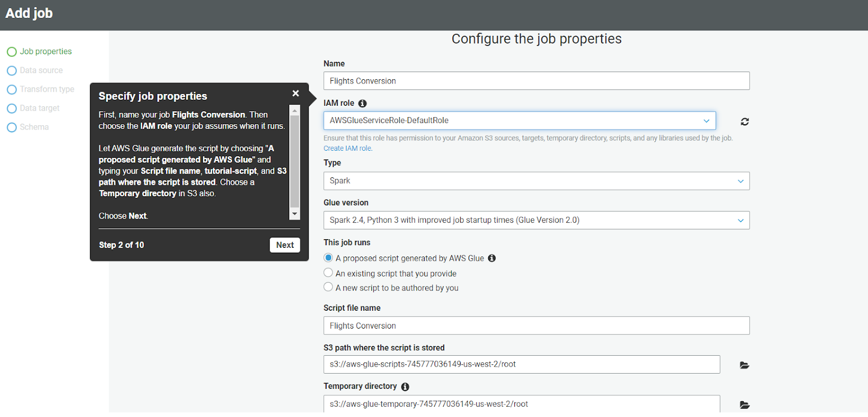Expand the Type dropdown showing Spark
The image size is (868, 417).
click(x=536, y=181)
